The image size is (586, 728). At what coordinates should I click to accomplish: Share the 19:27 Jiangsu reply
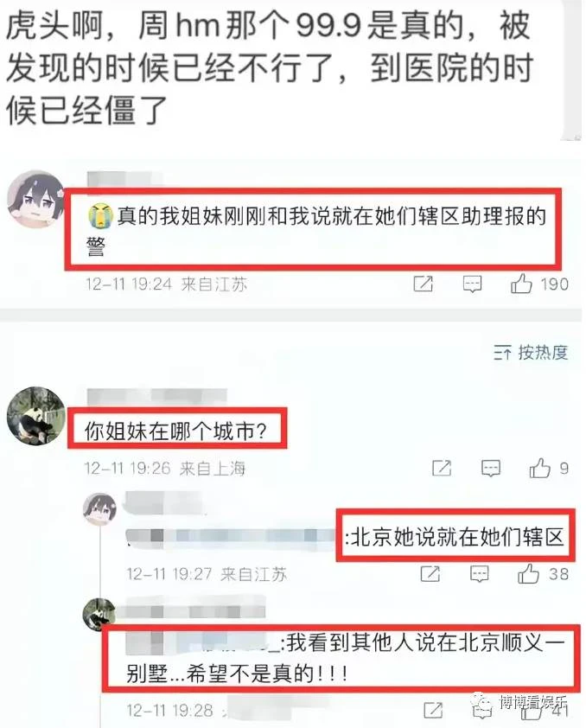[x=430, y=574]
